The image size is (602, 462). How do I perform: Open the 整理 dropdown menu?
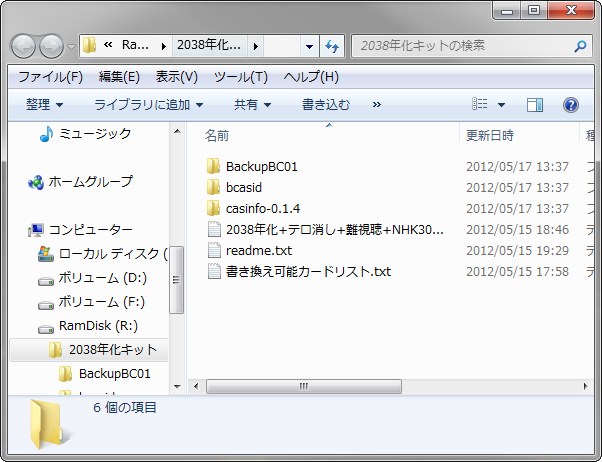(45, 104)
